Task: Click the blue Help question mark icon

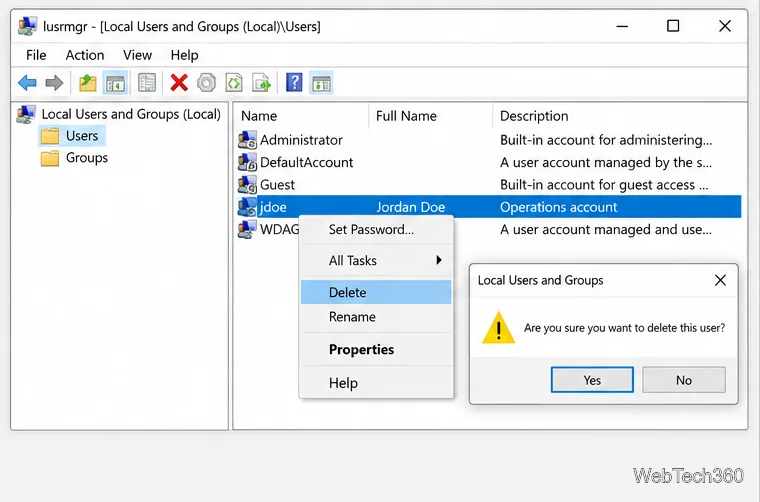Action: click(x=294, y=83)
